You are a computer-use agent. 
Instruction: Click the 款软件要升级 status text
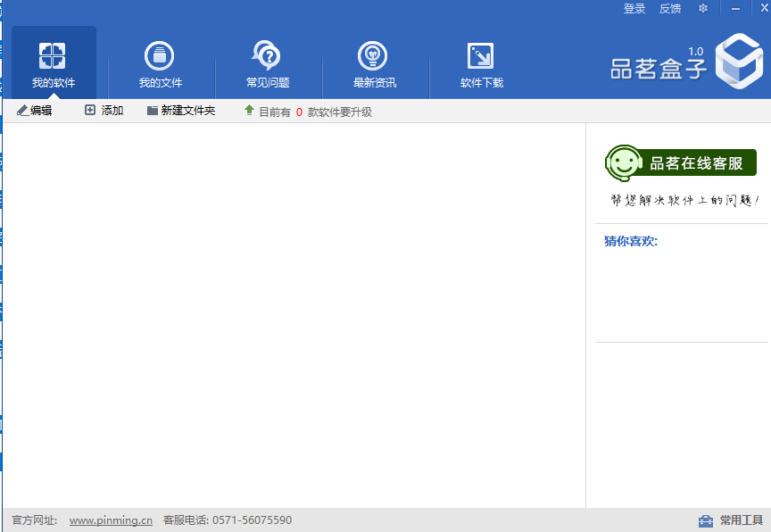[x=340, y=112]
